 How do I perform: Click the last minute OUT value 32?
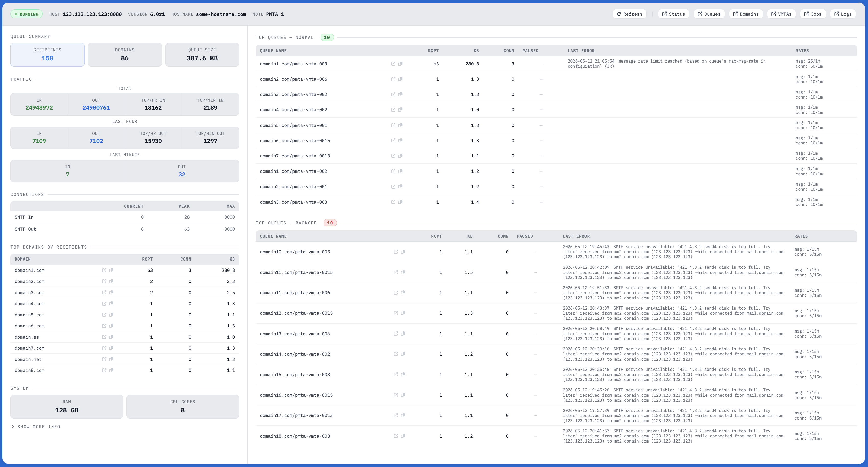(182, 174)
